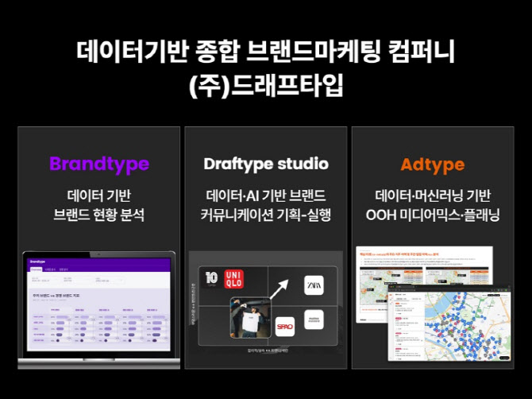Image resolution: width=532 pixels, height=399 pixels.
Task: Click the OOH 미디어믹스·플래닝 description text
Action: coord(433,214)
